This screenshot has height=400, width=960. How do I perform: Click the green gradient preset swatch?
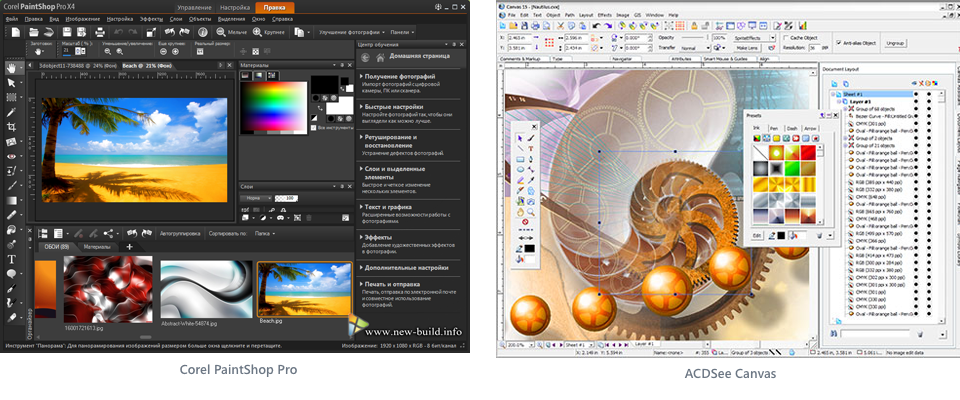click(x=792, y=167)
